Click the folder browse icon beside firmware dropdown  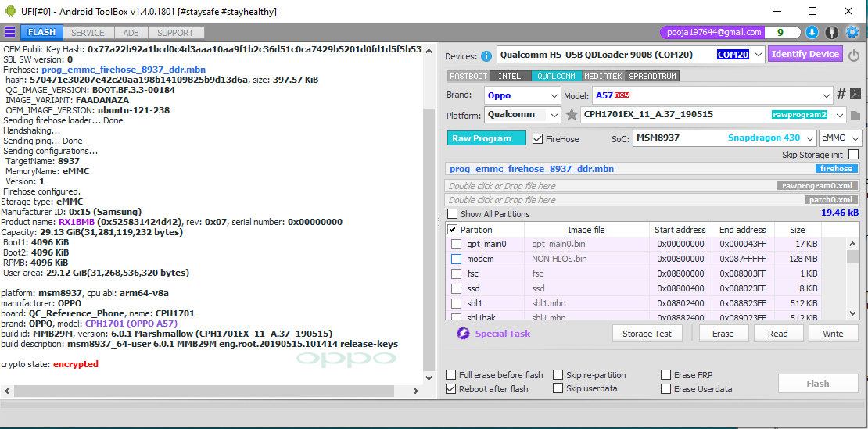pos(855,116)
